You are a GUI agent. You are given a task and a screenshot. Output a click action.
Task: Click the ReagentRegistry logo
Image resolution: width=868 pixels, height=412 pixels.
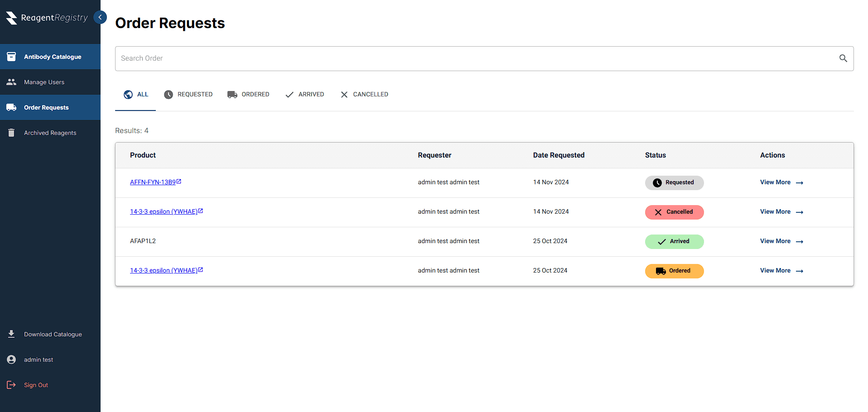47,18
